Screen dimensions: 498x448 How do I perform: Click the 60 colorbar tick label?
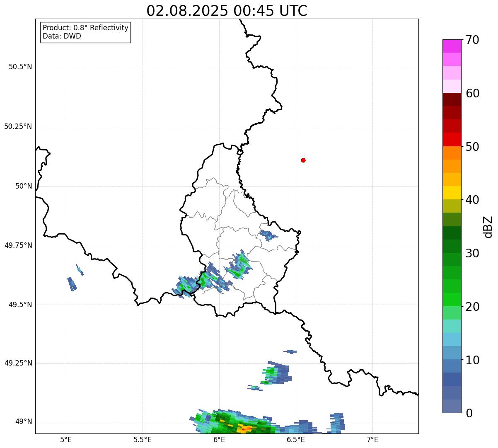(472, 93)
